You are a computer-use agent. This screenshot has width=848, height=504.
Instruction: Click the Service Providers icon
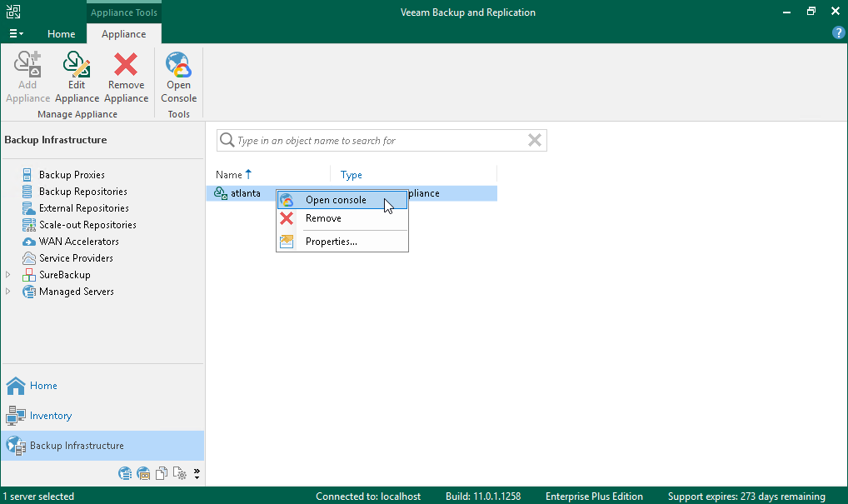click(28, 258)
